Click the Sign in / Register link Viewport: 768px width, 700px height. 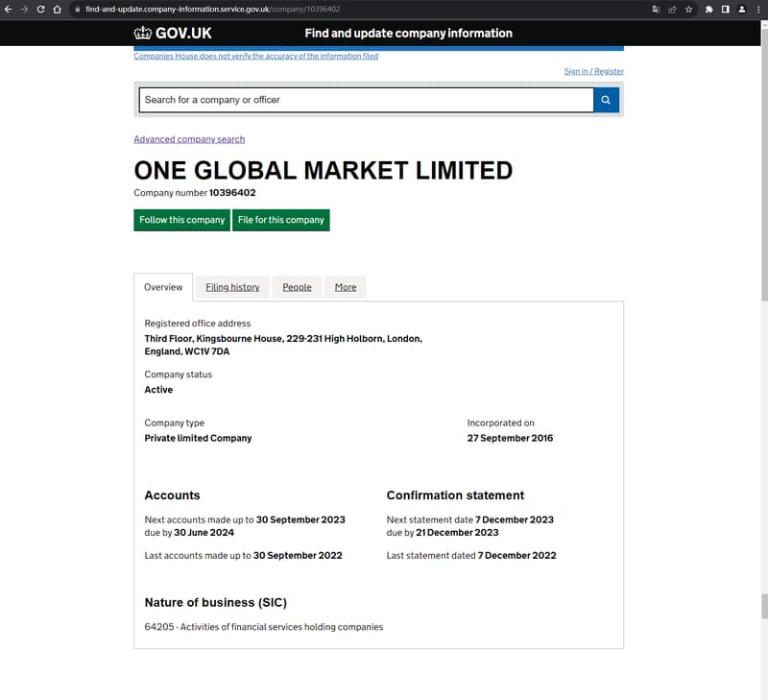click(x=593, y=71)
